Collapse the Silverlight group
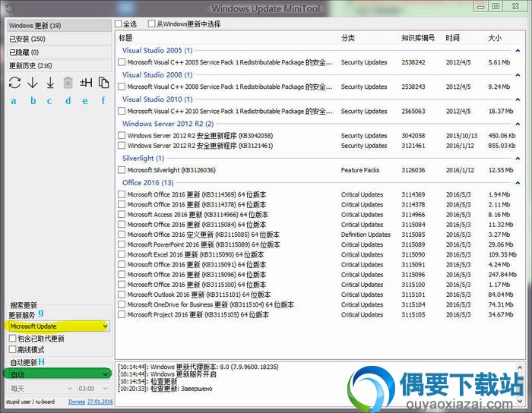Image resolution: width=532 pixels, height=413 pixels. click(x=518, y=158)
